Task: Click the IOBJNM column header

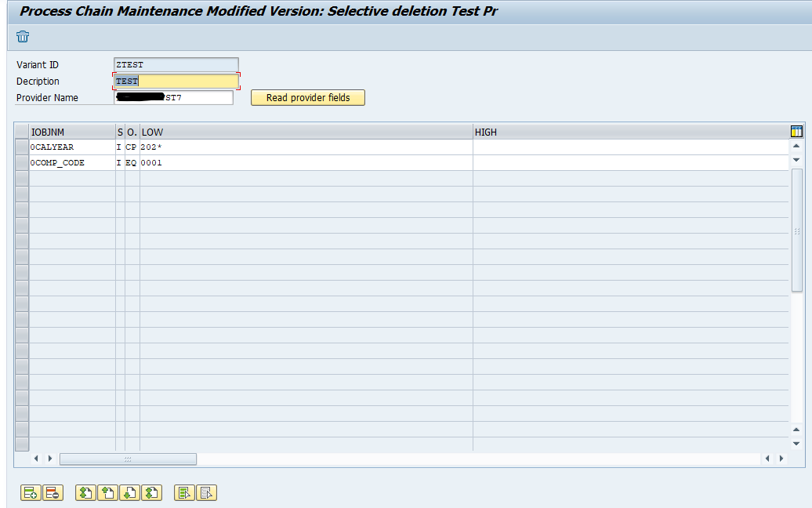Action: [69, 131]
